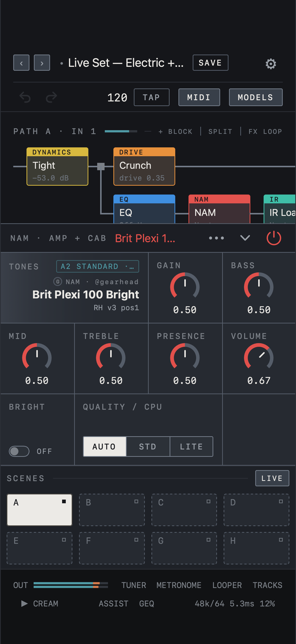The height and width of the screenshot is (644, 296).
Task: Open the LOOPER tab
Action: click(x=227, y=585)
